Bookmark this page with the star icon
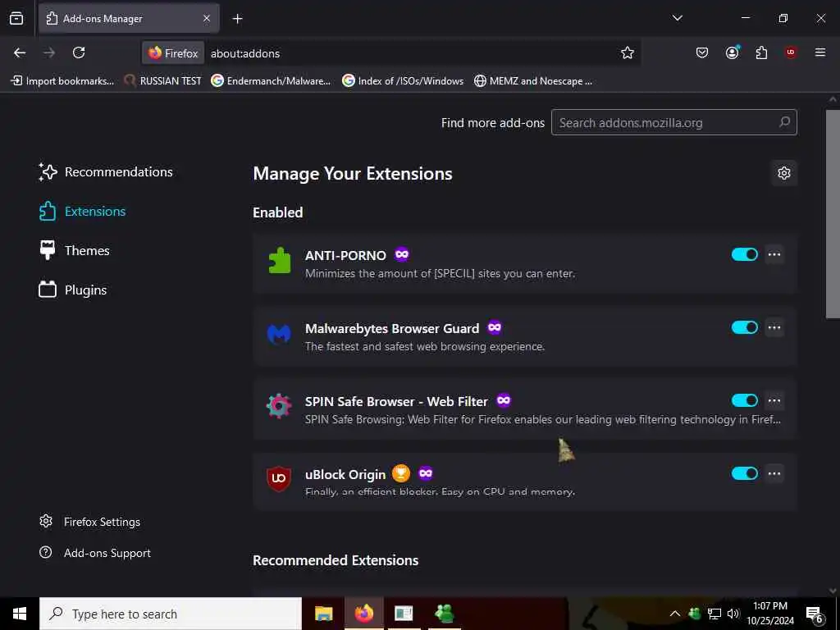The width and height of the screenshot is (840, 630). click(x=628, y=52)
